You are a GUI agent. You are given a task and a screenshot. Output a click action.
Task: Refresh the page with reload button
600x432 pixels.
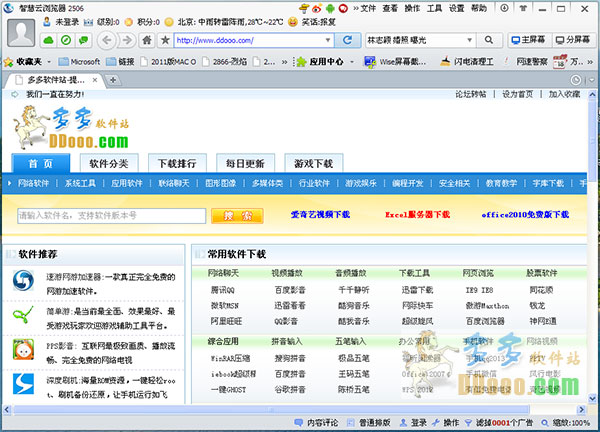347,40
